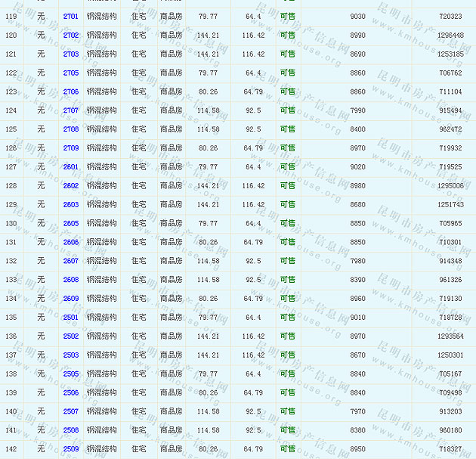The height and width of the screenshot is (459, 476).
Task: Open unit 2608 link
Action: (70, 280)
